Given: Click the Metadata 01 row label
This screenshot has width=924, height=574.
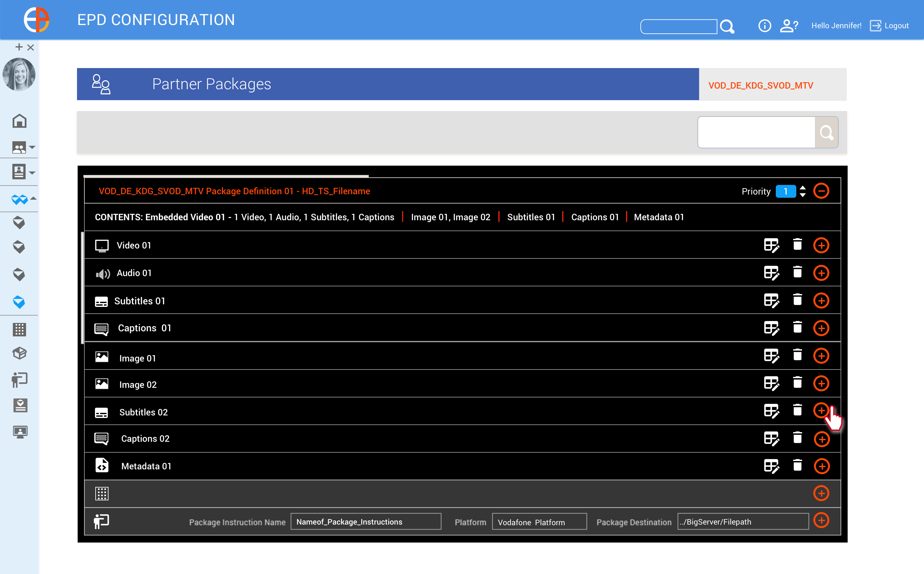Looking at the screenshot, I should (x=146, y=466).
